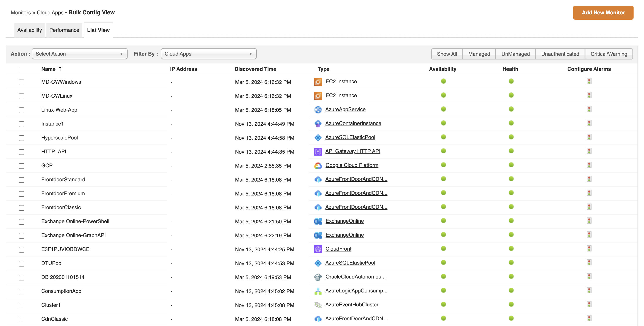This screenshot has height=326, width=644.
Task: Click the OracleCloudAutonomous database icon
Action: click(318, 277)
